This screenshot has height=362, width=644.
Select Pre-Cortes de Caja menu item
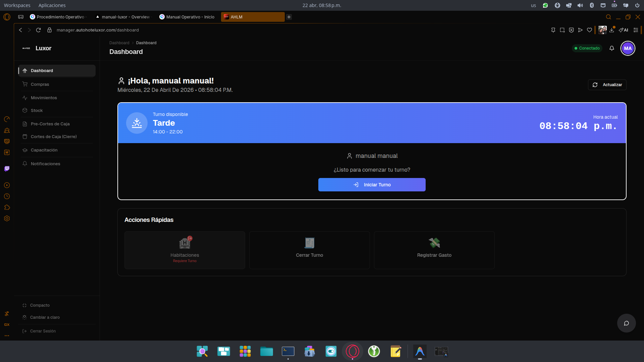click(57, 124)
